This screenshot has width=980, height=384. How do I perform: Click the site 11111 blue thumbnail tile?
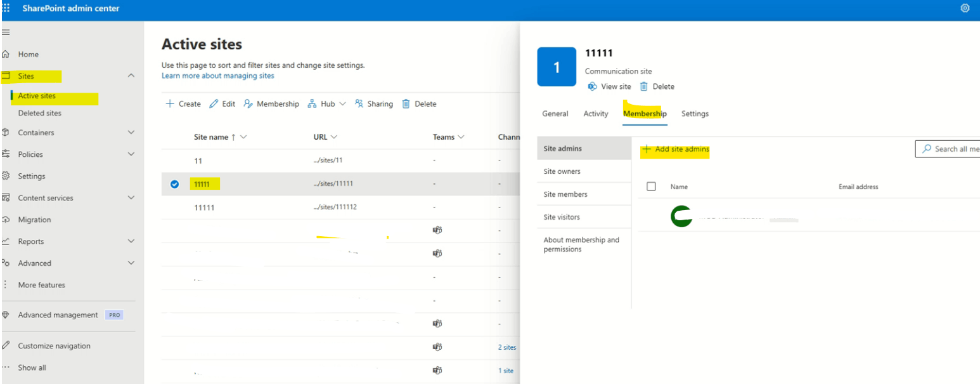click(557, 67)
